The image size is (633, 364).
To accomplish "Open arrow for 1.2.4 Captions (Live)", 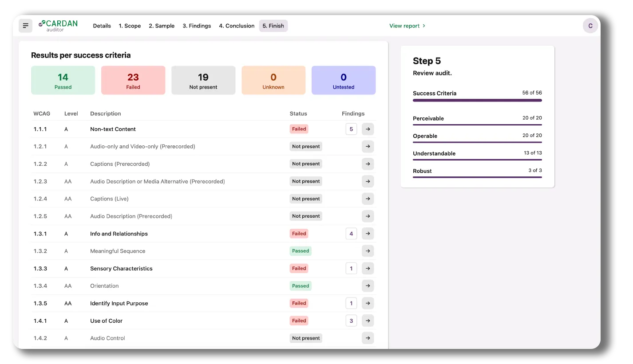I will pos(368,199).
